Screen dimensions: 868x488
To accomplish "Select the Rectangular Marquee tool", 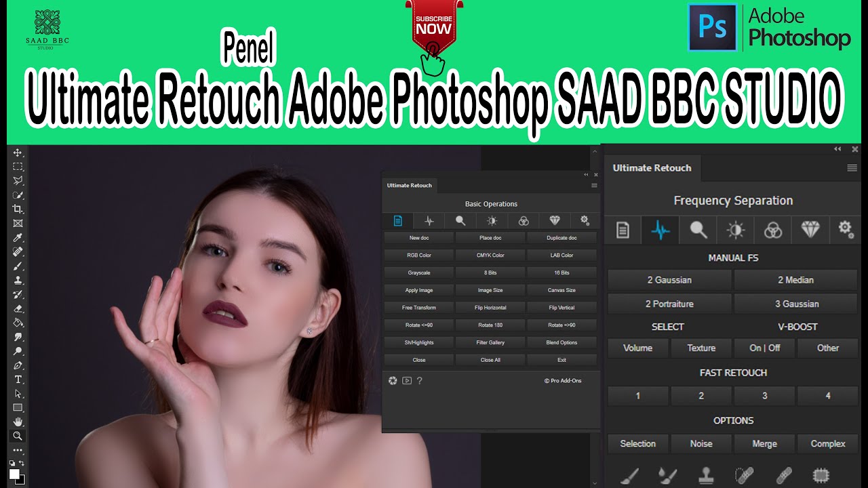I will coord(18,167).
